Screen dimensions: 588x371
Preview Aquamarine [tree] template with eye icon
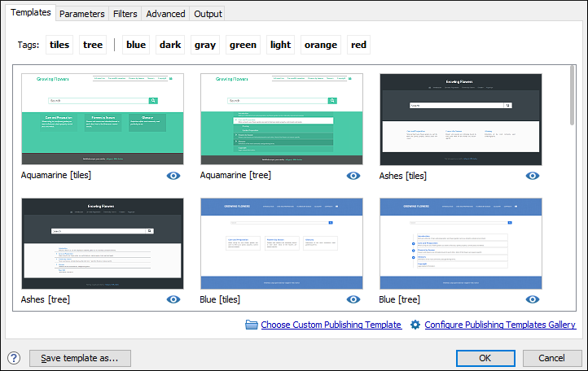pyautogui.click(x=353, y=176)
